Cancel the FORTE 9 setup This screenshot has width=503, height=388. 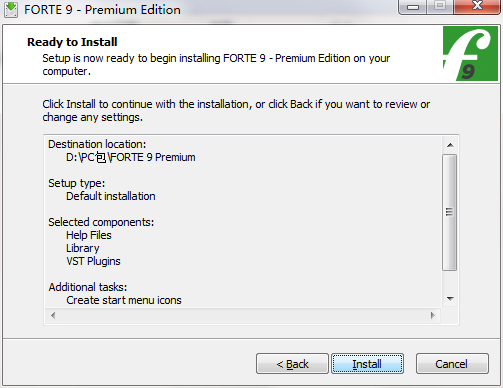click(452, 364)
